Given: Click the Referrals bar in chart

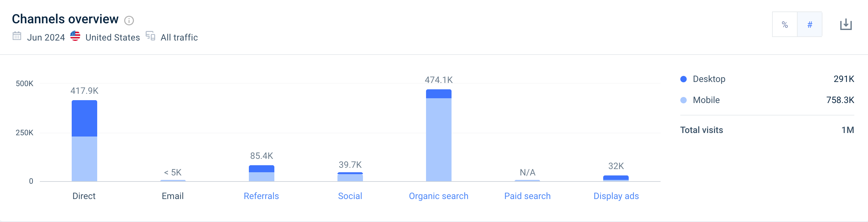Looking at the screenshot, I should (262, 174).
